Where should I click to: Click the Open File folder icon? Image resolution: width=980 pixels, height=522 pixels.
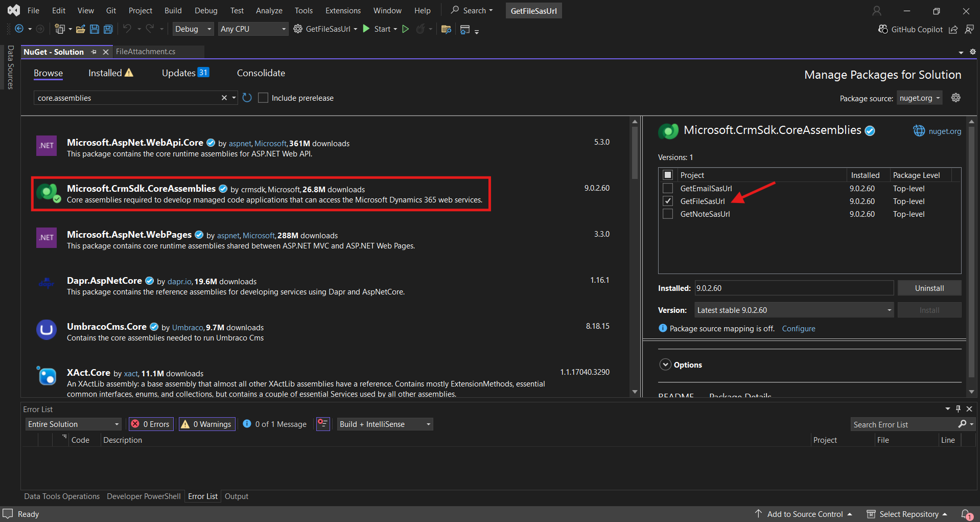coord(80,29)
